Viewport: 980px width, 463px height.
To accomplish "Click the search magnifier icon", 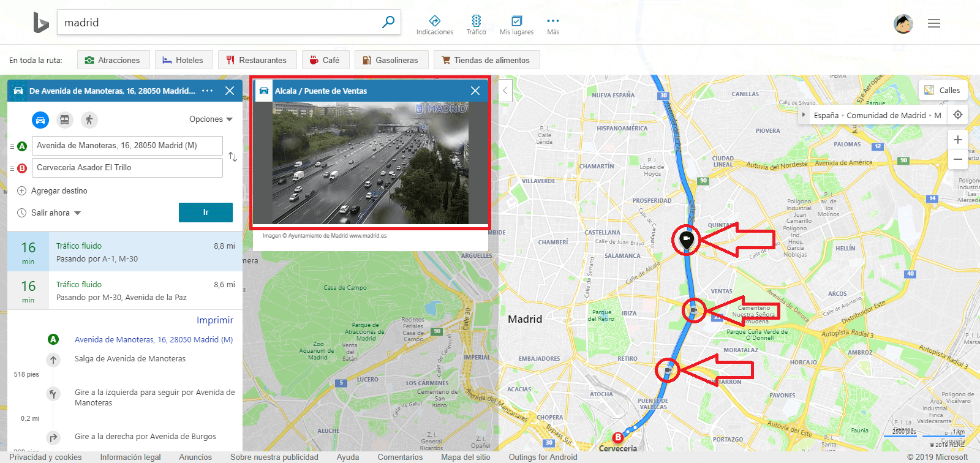I will pos(388,22).
